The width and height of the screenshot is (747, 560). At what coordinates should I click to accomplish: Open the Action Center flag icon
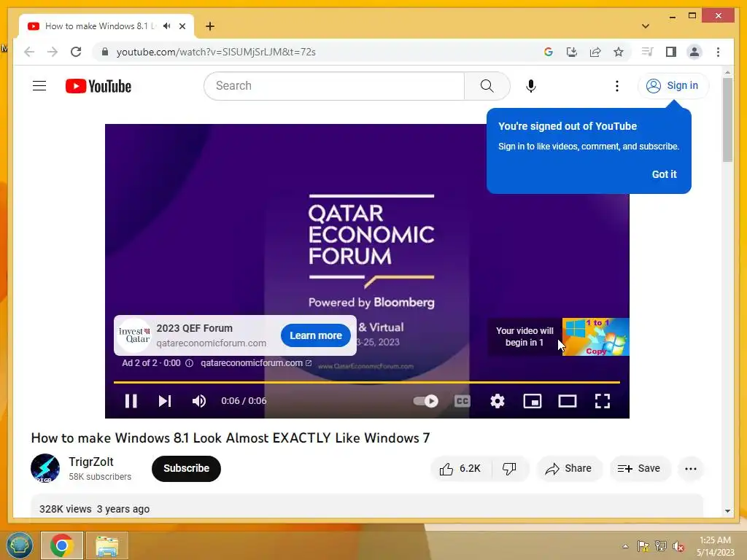point(643,546)
